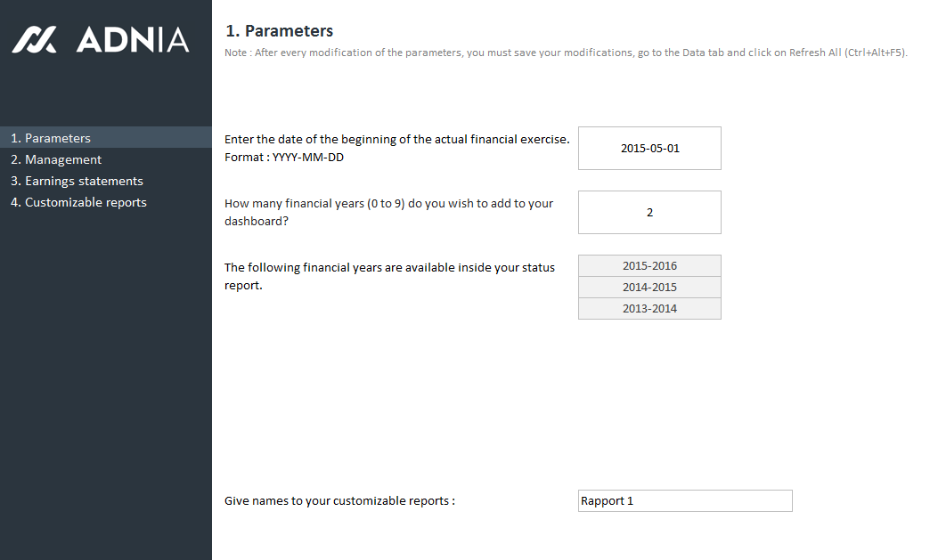The width and height of the screenshot is (930, 560).
Task: Select the financial years count field
Action: pyautogui.click(x=649, y=212)
